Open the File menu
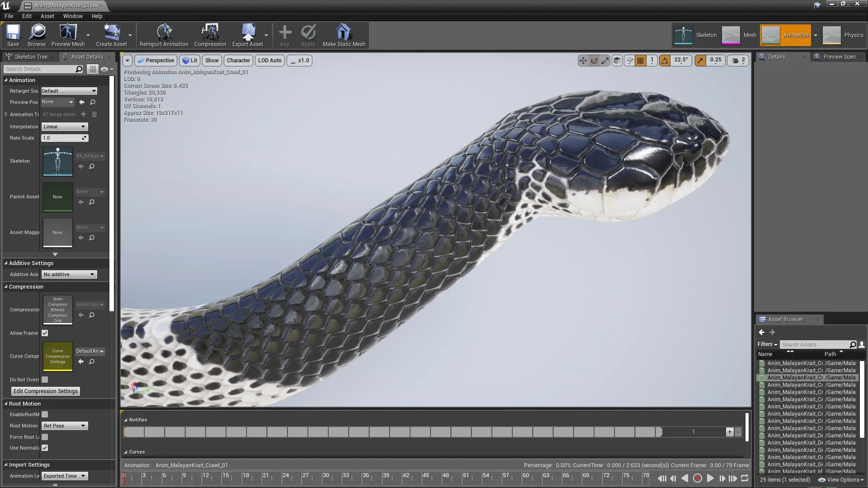This screenshot has width=868, height=488. 9,16
